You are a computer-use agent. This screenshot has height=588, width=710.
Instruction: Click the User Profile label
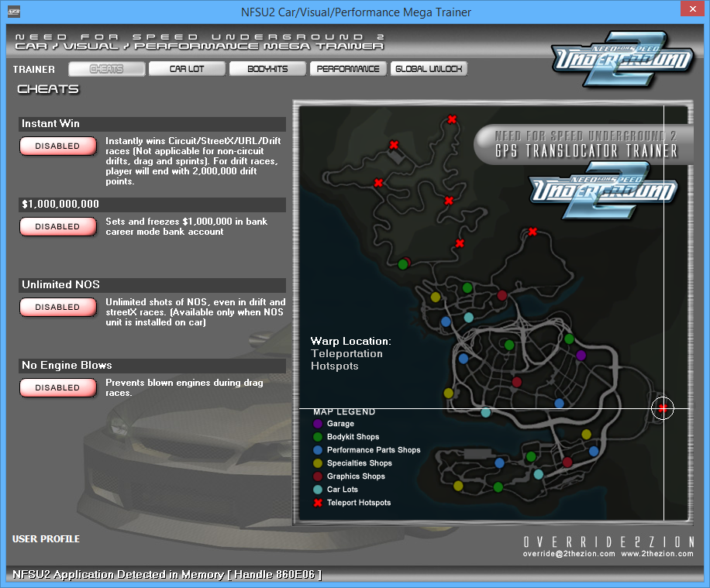[46, 539]
